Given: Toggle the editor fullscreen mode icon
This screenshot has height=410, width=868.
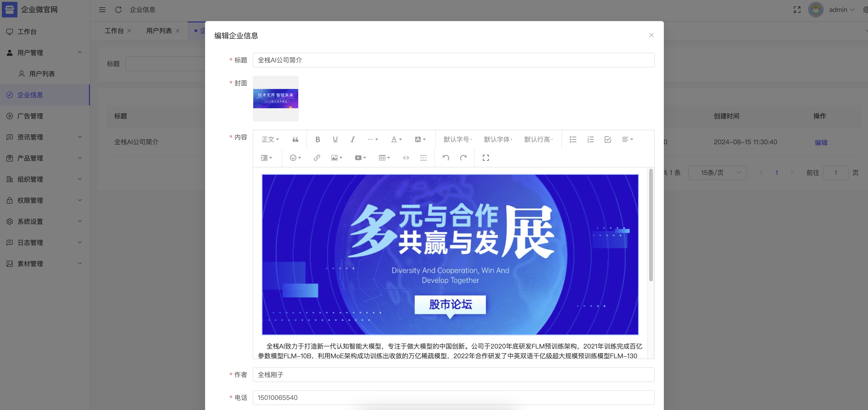Looking at the screenshot, I should coord(486,158).
